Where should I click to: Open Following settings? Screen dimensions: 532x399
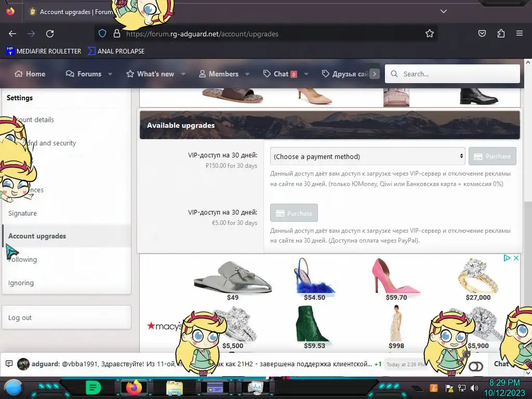22,260
